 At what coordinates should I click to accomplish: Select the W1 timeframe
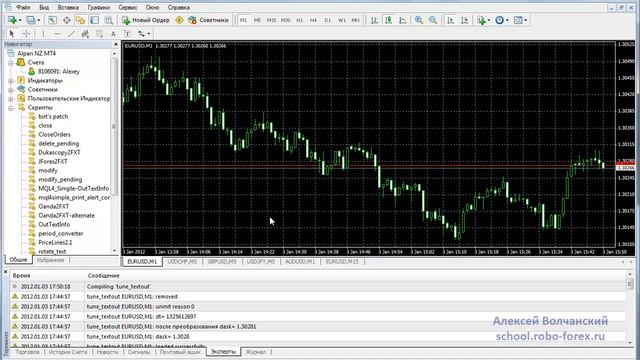tap(342, 20)
